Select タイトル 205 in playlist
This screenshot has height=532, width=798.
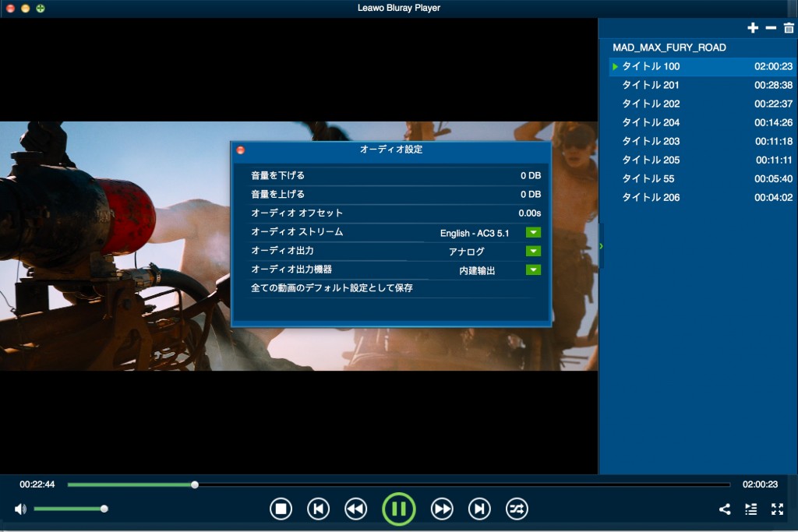click(702, 160)
